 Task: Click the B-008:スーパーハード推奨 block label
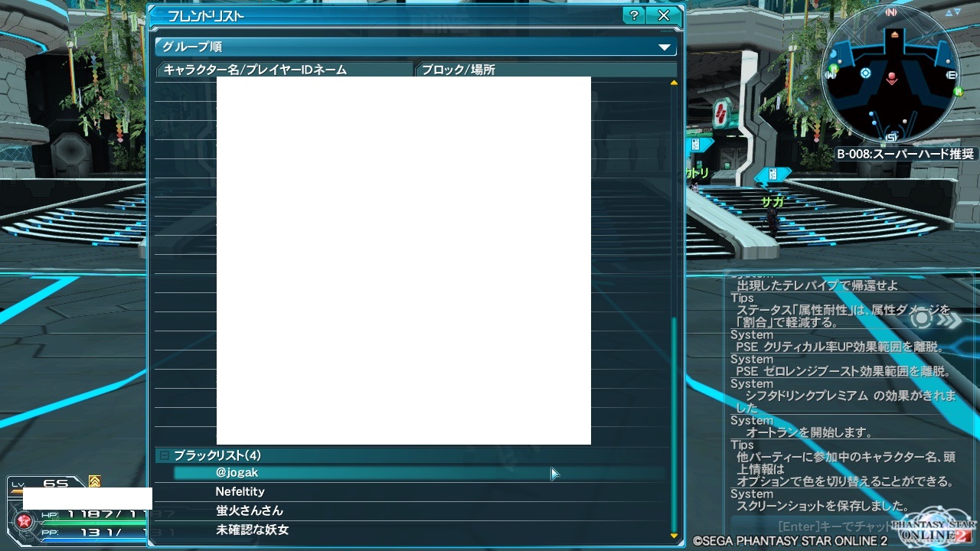[906, 154]
